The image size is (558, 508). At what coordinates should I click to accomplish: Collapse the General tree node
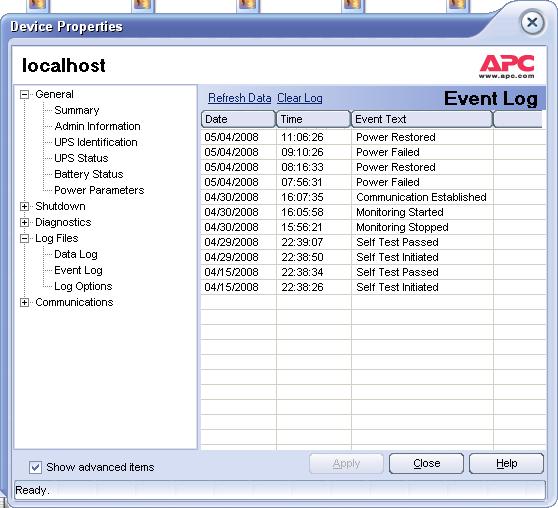coord(24,94)
